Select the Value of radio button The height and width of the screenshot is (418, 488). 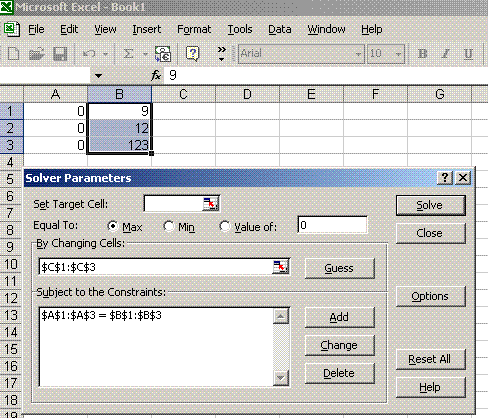(225, 226)
